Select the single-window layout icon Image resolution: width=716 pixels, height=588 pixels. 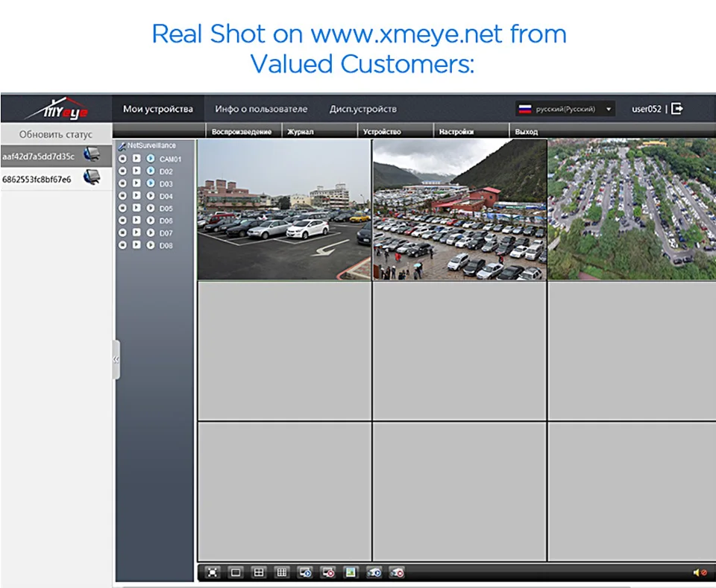(x=236, y=572)
